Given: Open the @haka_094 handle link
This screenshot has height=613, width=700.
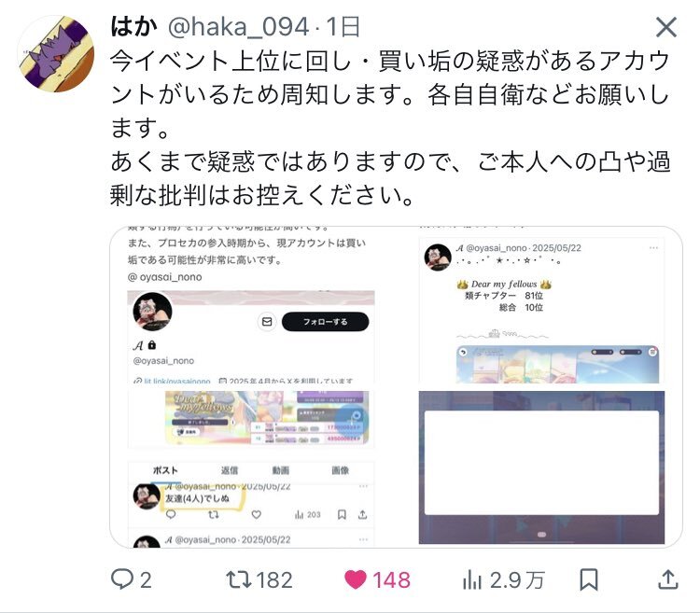Looking at the screenshot, I should [x=238, y=27].
